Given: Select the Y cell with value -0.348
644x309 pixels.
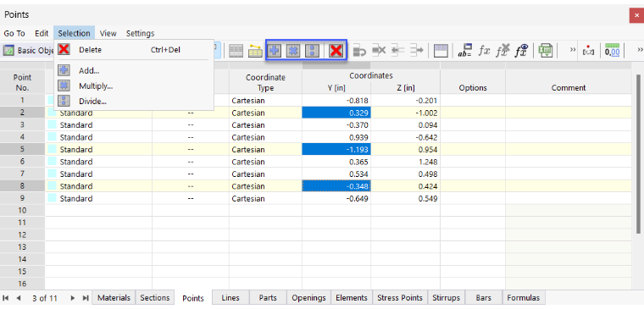Looking at the screenshot, I should [x=336, y=186].
